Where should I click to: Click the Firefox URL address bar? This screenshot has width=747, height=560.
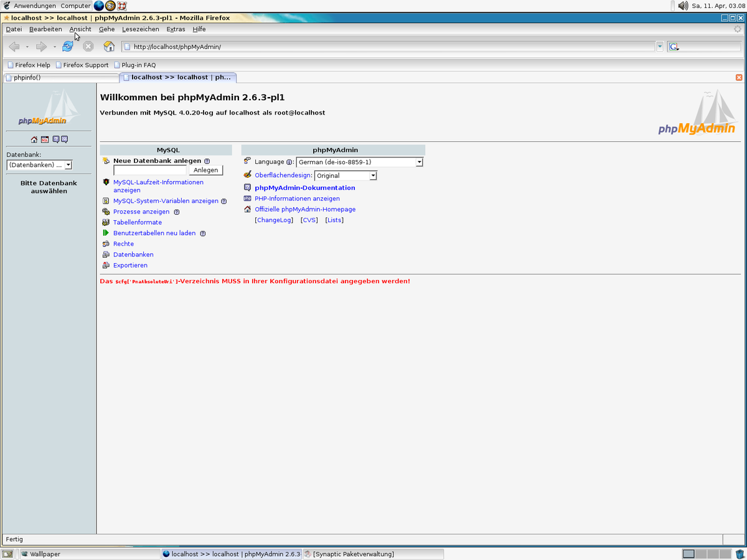click(388, 47)
